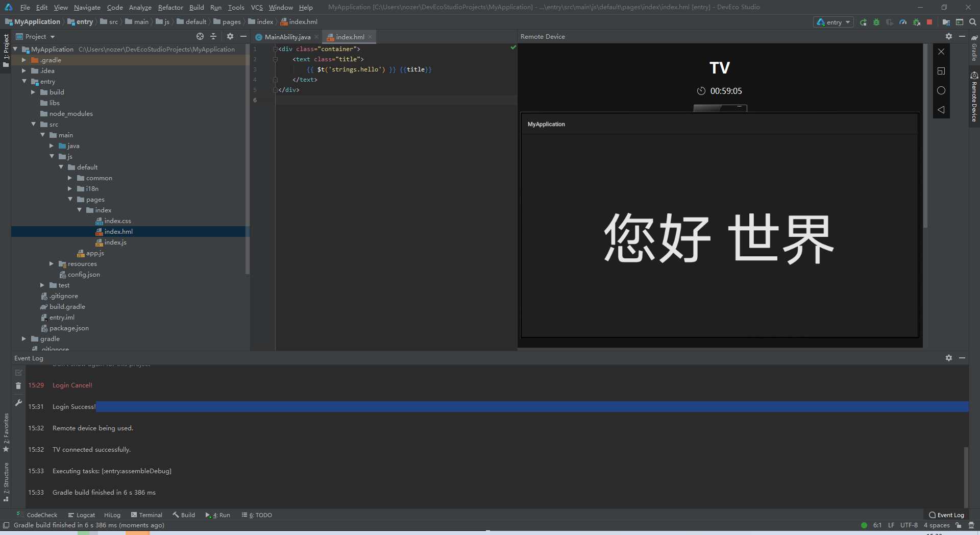Hide the Remote Device panel
Image resolution: width=980 pixels, height=535 pixels.
point(962,36)
